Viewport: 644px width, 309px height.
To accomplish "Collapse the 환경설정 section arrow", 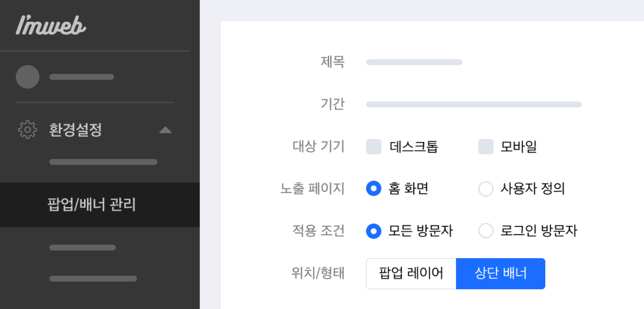I will (165, 130).
